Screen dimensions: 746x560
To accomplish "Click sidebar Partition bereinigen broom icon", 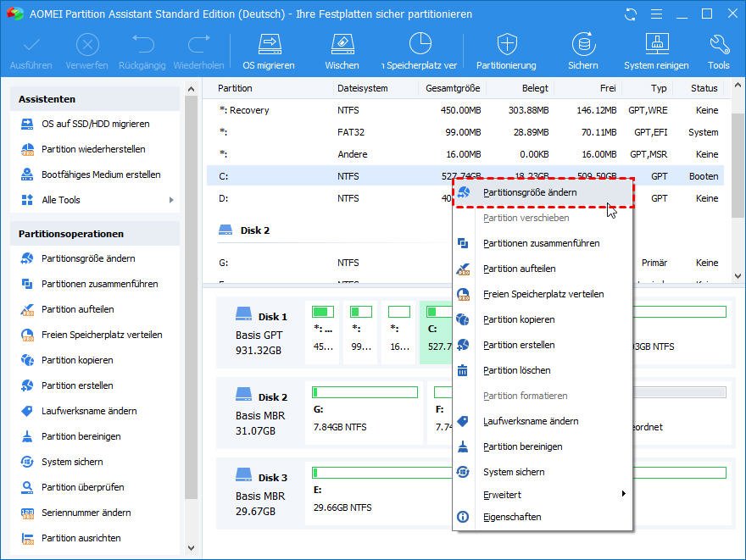I will click(x=27, y=436).
